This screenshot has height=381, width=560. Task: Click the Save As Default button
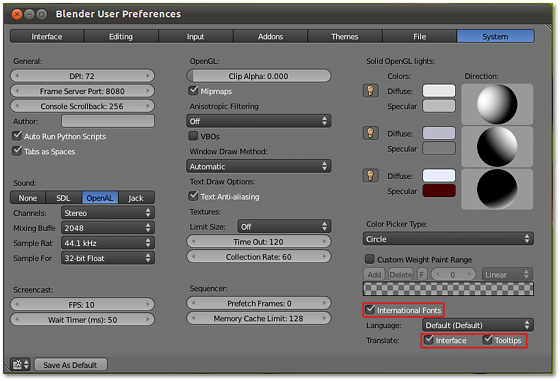70,365
